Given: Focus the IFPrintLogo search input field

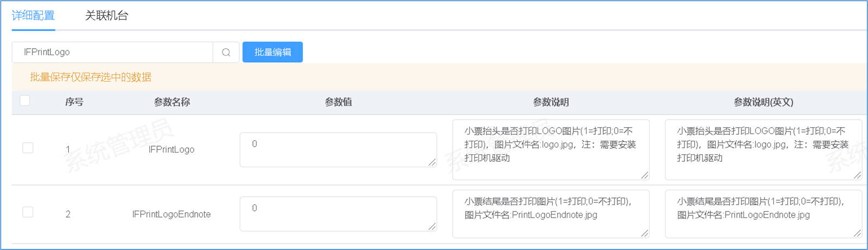Looking at the screenshot, I should pyautogui.click(x=113, y=52).
